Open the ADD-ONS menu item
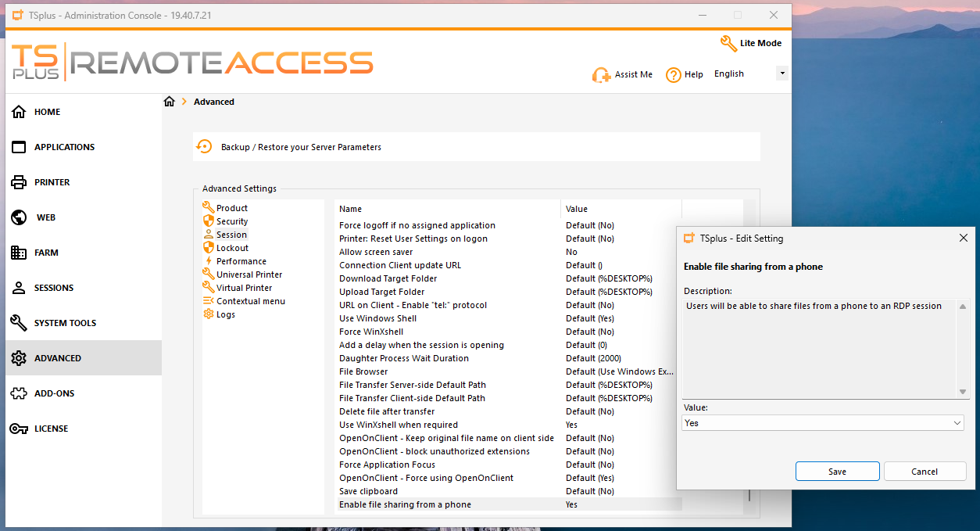Screen dimensions: 980x531 [84, 393]
